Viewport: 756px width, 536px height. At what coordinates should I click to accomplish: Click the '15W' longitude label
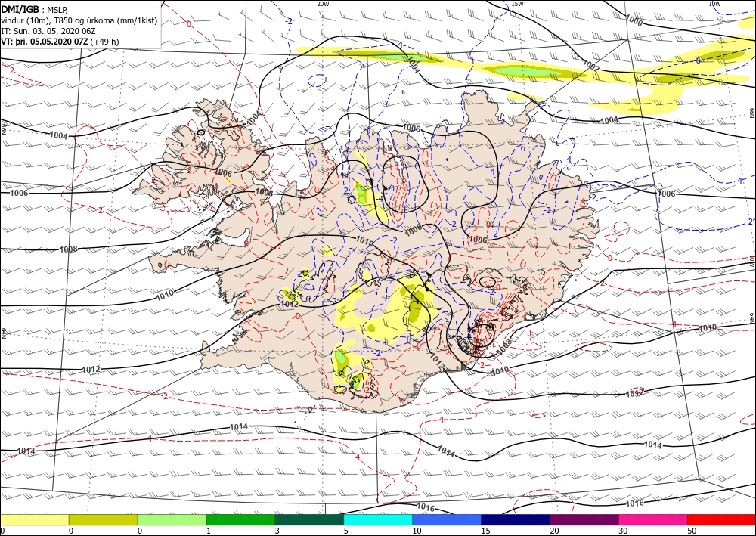517,4
